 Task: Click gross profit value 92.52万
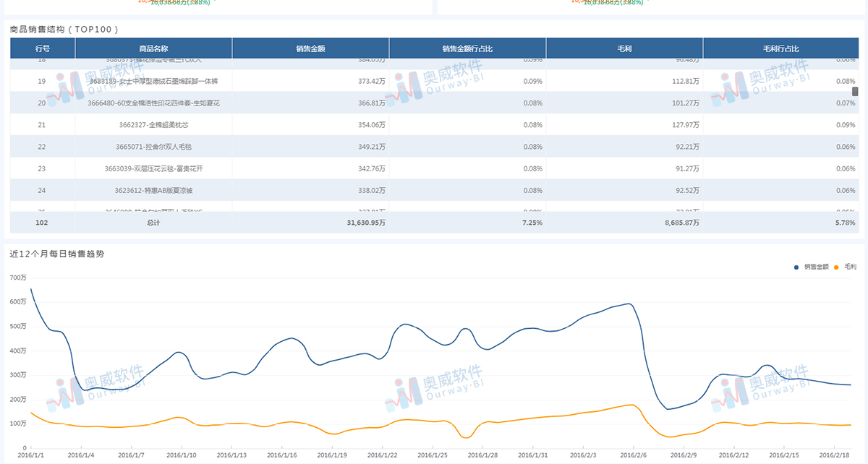click(688, 190)
